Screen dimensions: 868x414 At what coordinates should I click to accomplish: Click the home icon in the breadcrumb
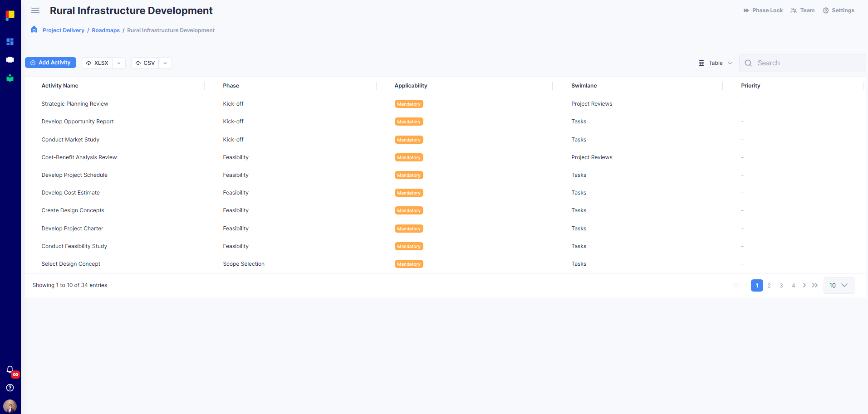[x=34, y=29]
